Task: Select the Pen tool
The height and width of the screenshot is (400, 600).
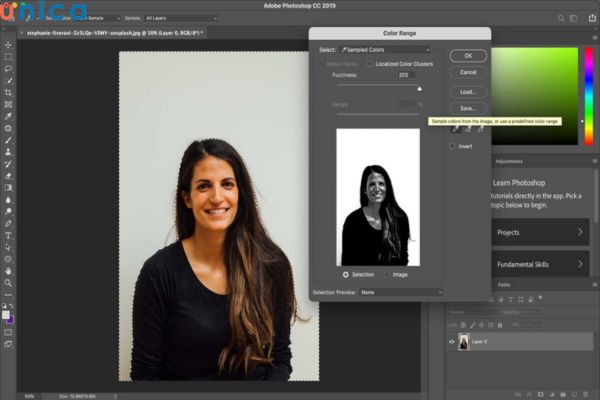Action: [8, 224]
